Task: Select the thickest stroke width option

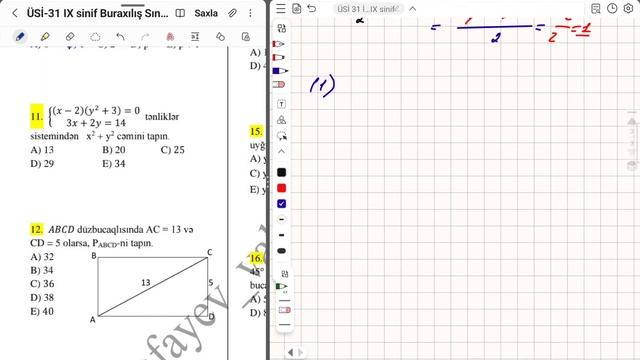Action: 282,251
